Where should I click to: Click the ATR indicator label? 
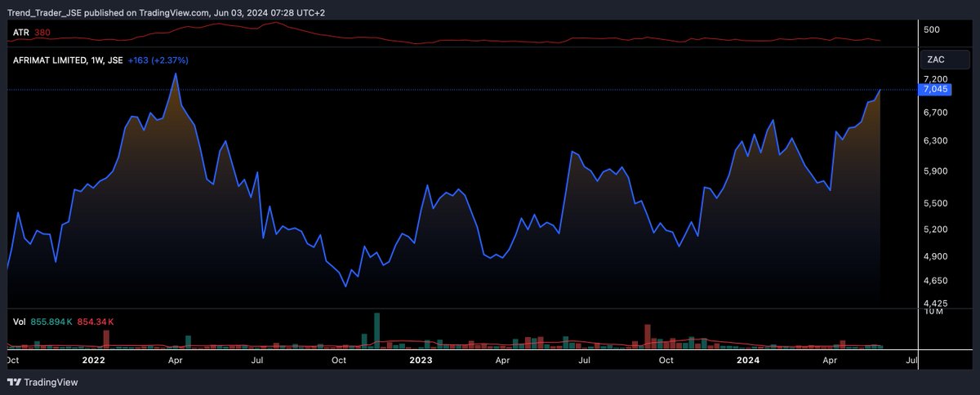tap(21, 33)
